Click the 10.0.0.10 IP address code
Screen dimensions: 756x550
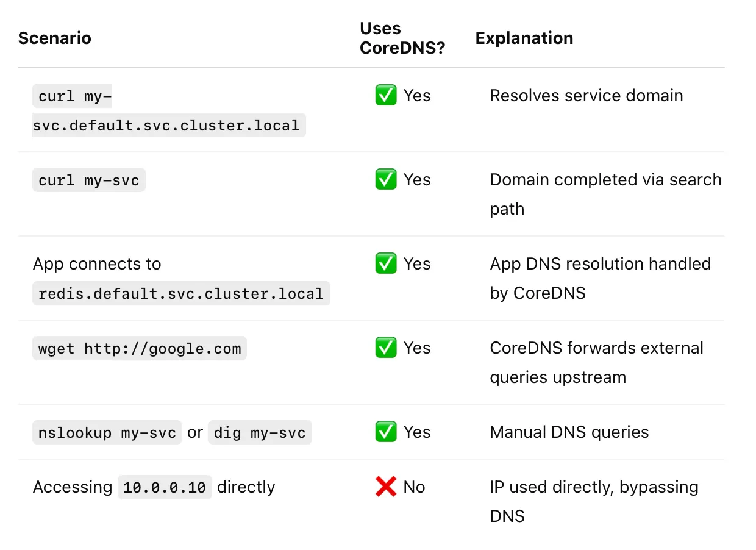click(165, 488)
